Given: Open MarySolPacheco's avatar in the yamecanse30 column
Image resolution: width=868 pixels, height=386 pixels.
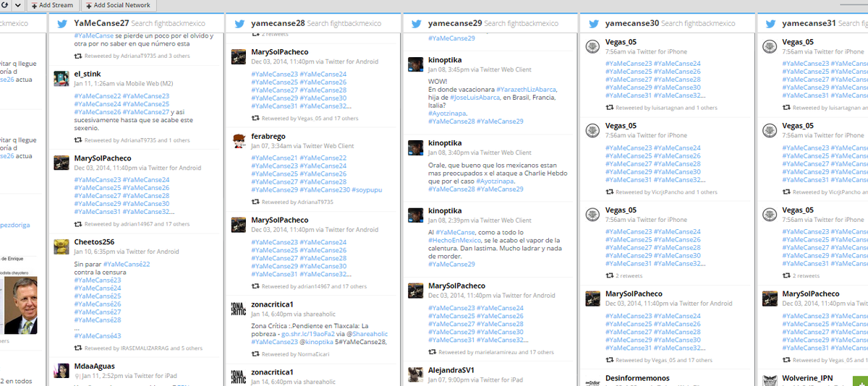Looking at the screenshot, I should coord(593,299).
